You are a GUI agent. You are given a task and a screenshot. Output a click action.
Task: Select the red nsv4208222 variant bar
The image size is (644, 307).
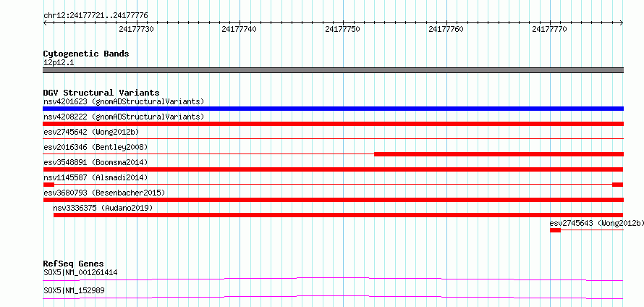coord(333,124)
